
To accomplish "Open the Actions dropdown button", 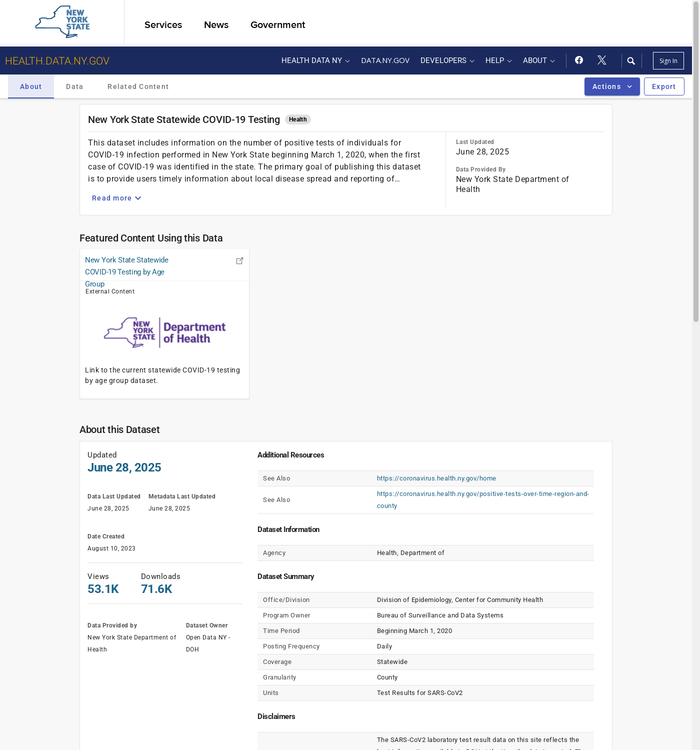I will [x=611, y=86].
